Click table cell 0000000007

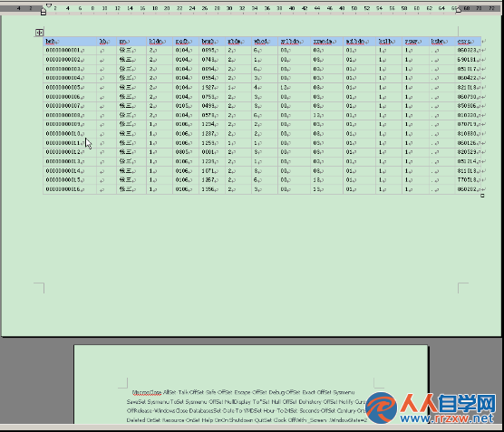point(70,106)
